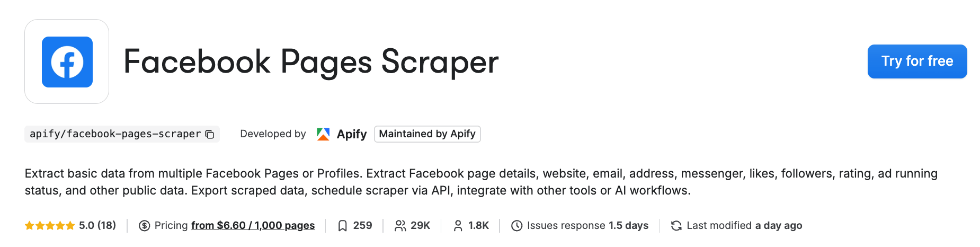Click the bookmark icon

click(x=343, y=226)
